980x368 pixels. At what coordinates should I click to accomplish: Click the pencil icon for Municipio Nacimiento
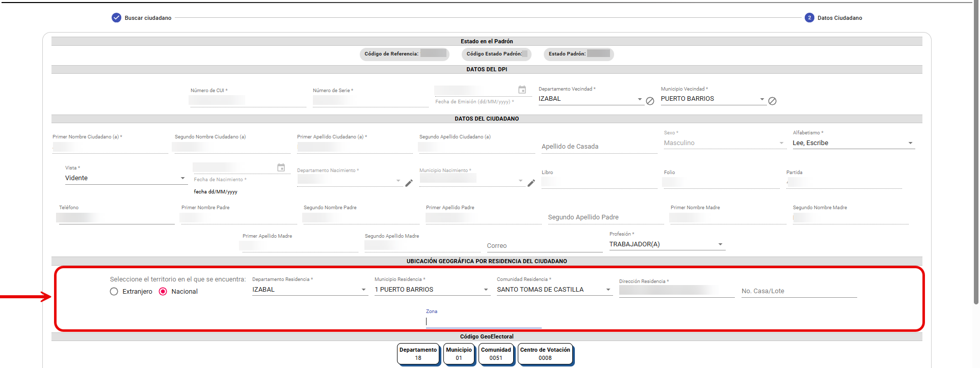pyautogui.click(x=531, y=183)
